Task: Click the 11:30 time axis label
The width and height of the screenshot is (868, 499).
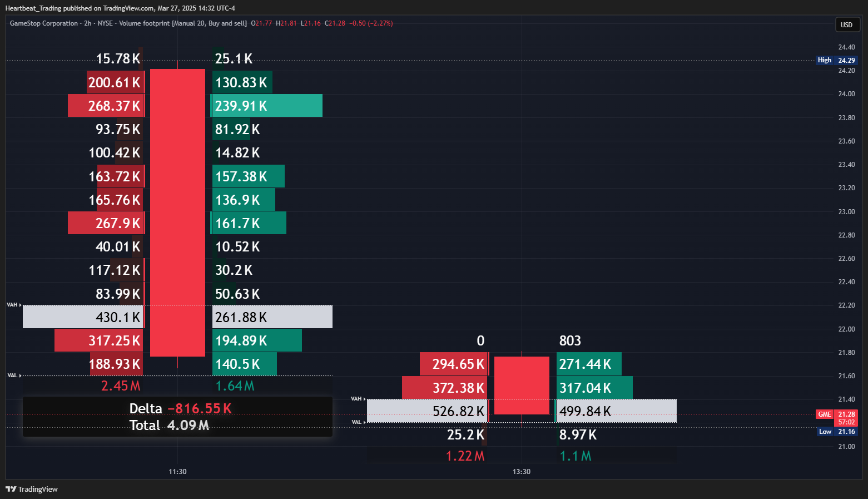Action: [177, 472]
